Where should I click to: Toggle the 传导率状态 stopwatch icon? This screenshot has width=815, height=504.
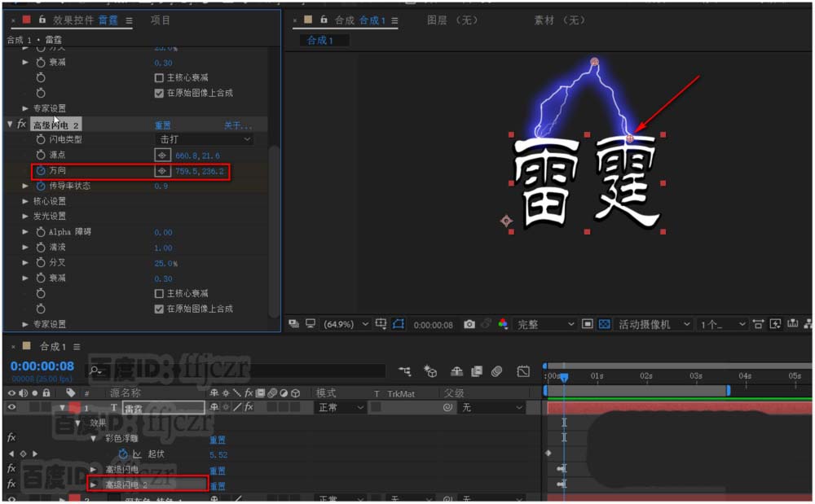41,186
